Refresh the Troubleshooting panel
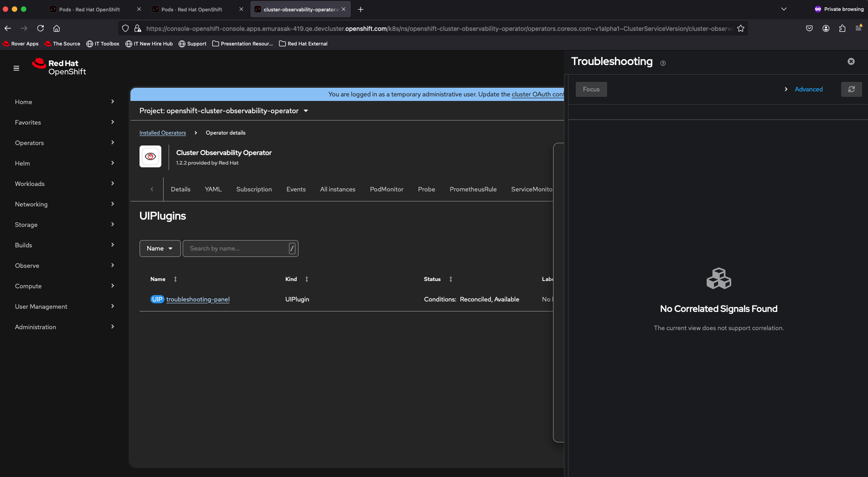 tap(852, 89)
